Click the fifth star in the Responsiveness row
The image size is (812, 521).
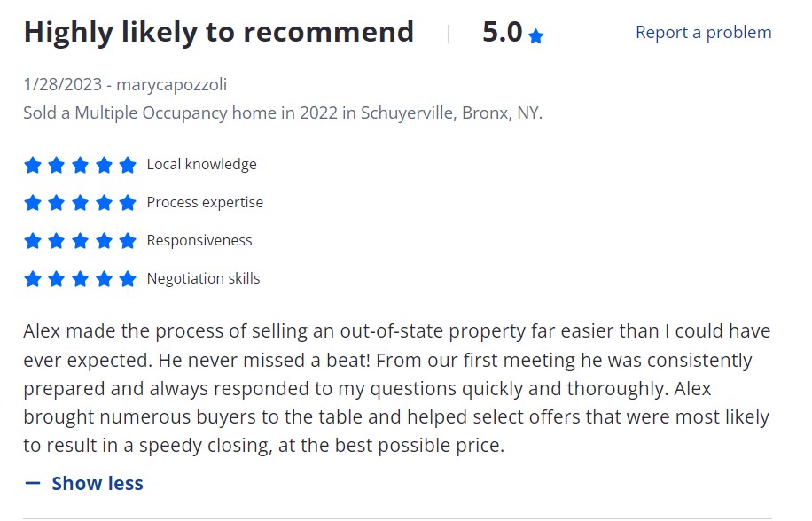tap(128, 241)
